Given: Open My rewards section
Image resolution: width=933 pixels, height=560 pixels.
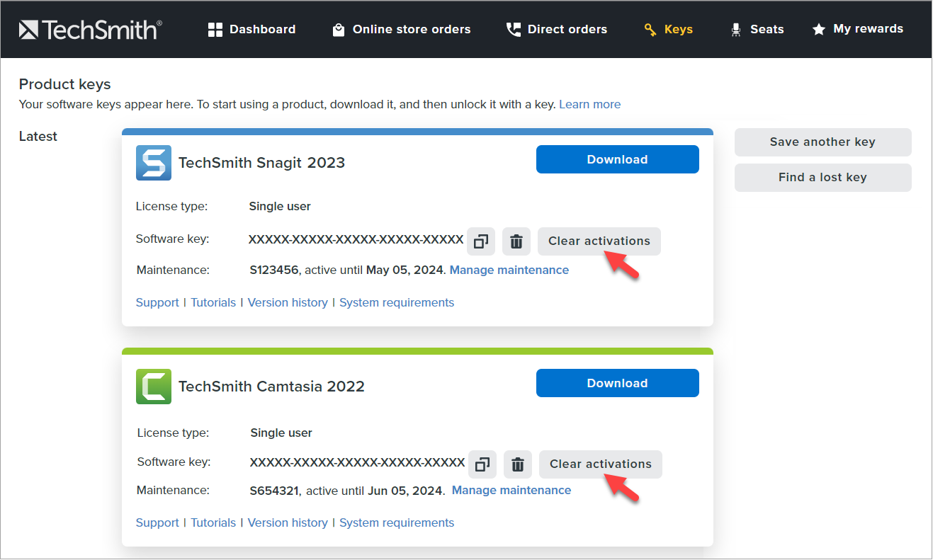Looking at the screenshot, I should (x=857, y=29).
